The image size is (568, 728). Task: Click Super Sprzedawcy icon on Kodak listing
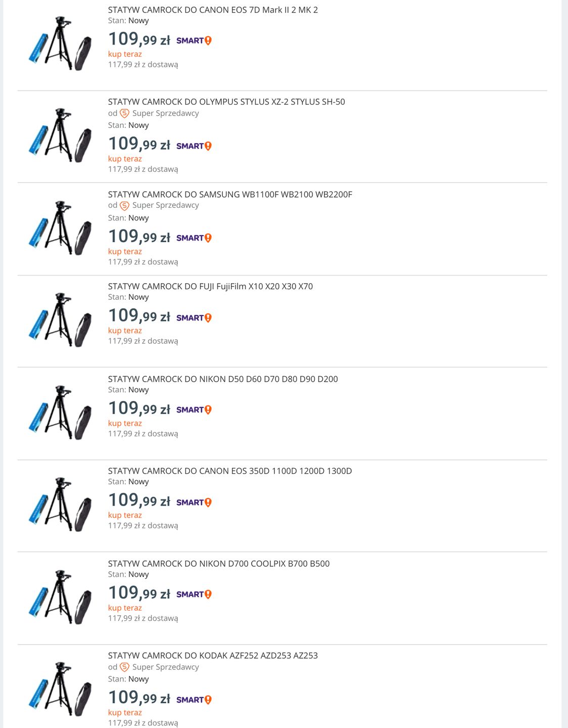pyautogui.click(x=124, y=667)
